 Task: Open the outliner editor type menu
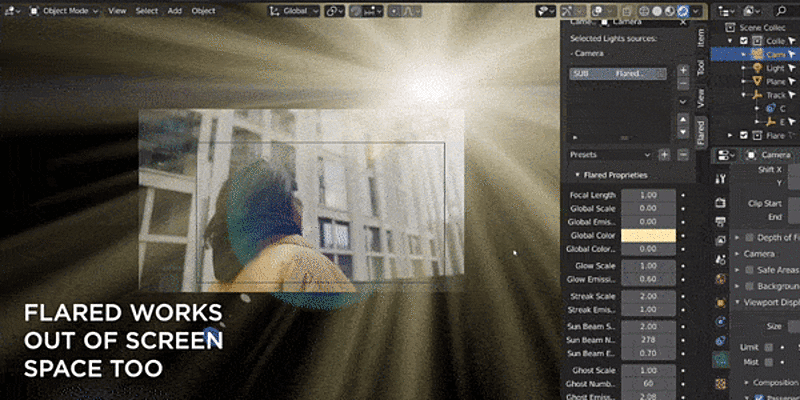coord(726,11)
